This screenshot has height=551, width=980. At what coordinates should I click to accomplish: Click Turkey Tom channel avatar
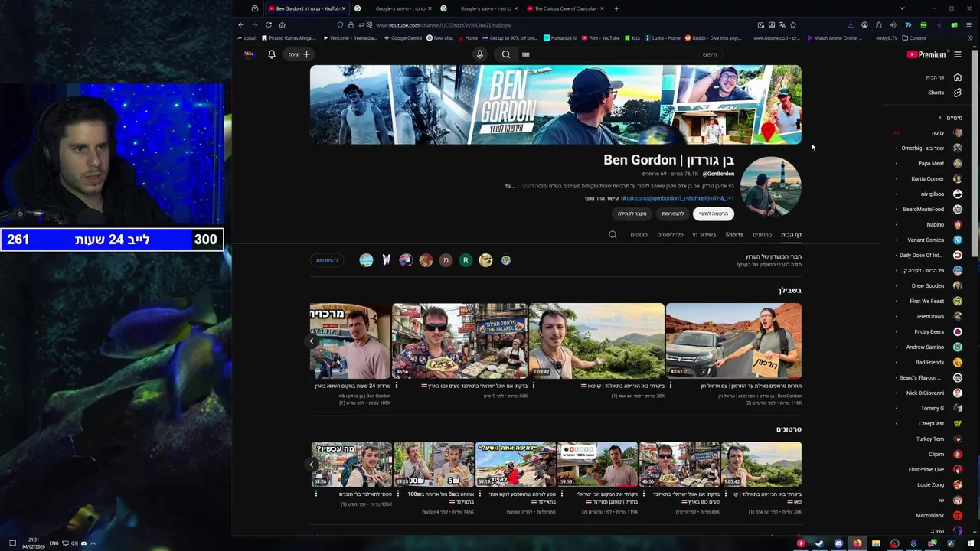(x=958, y=439)
